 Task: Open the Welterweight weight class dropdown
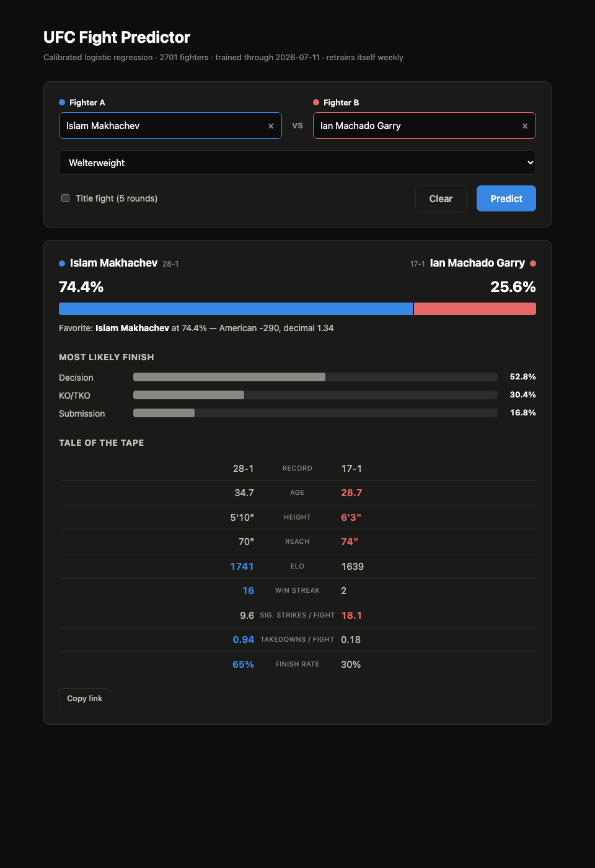click(297, 162)
